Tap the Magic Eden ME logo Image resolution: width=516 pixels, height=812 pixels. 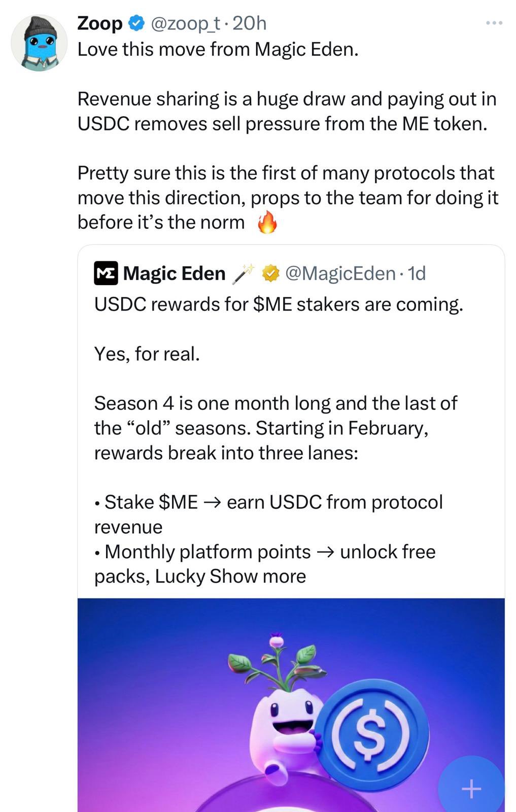106,274
